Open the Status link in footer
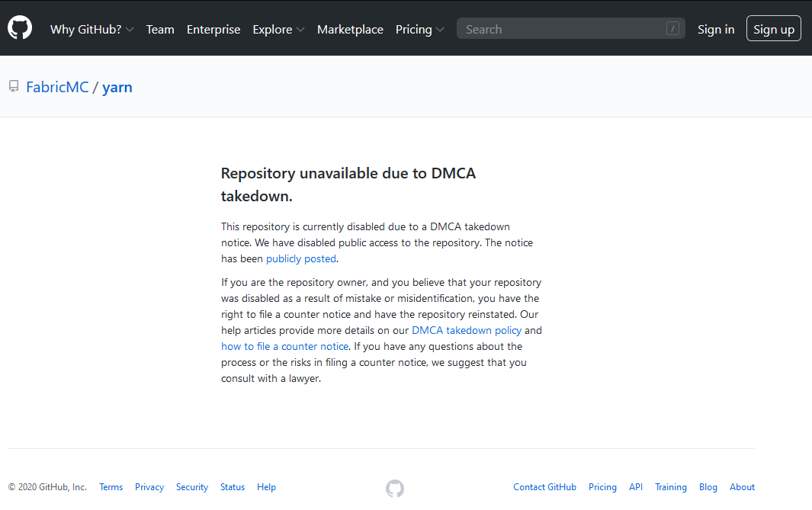812x510 pixels. click(x=233, y=487)
